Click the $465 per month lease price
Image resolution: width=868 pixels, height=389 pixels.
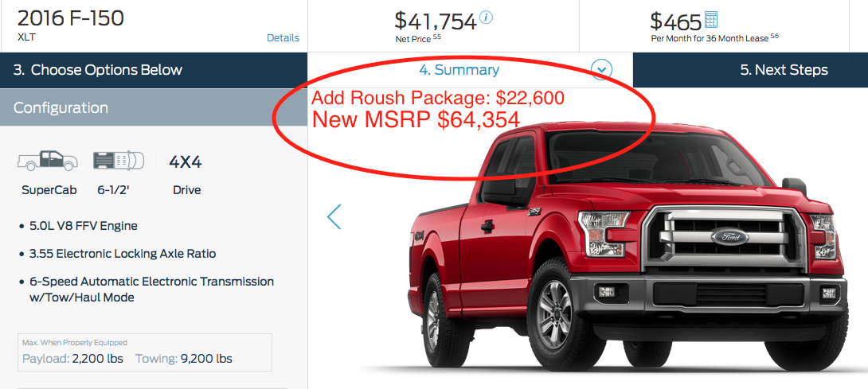coord(675,21)
